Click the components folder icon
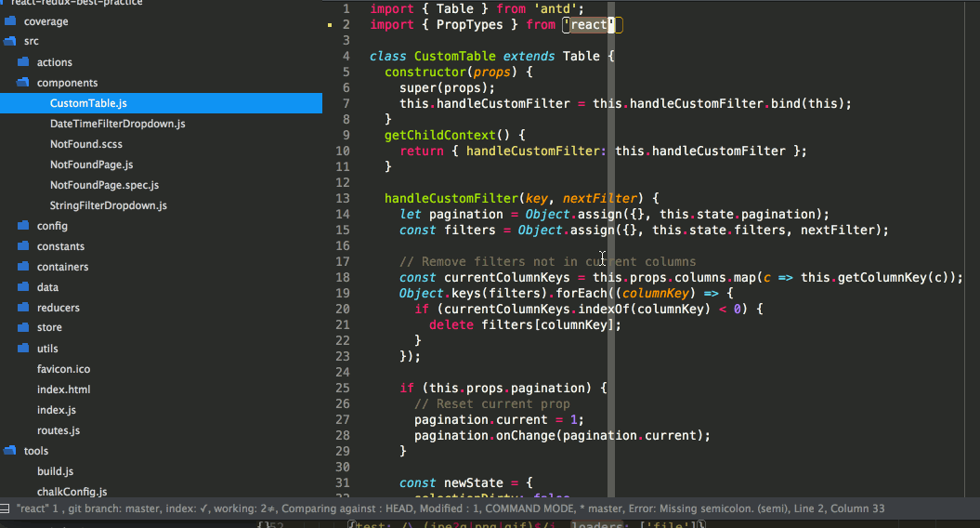The image size is (980, 528). pos(23,83)
